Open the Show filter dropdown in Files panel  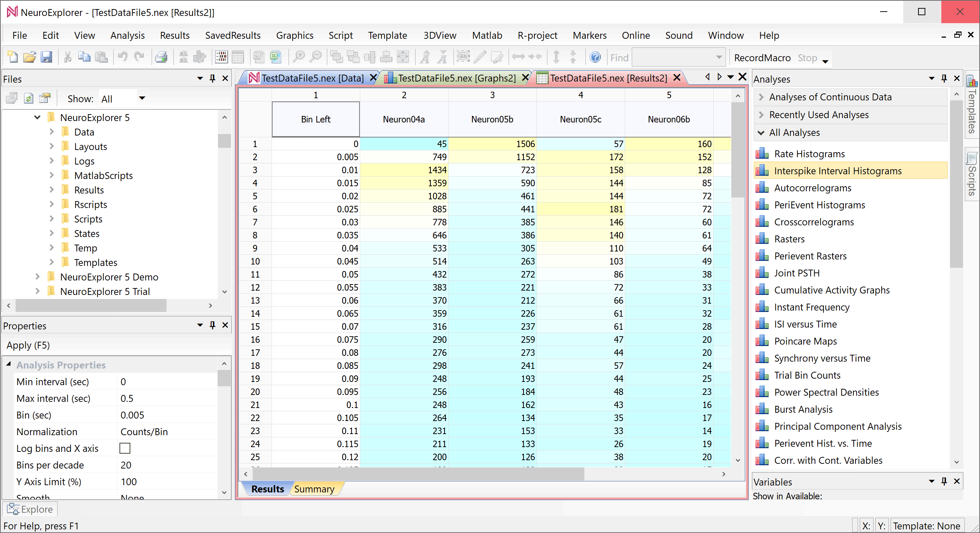(x=142, y=98)
